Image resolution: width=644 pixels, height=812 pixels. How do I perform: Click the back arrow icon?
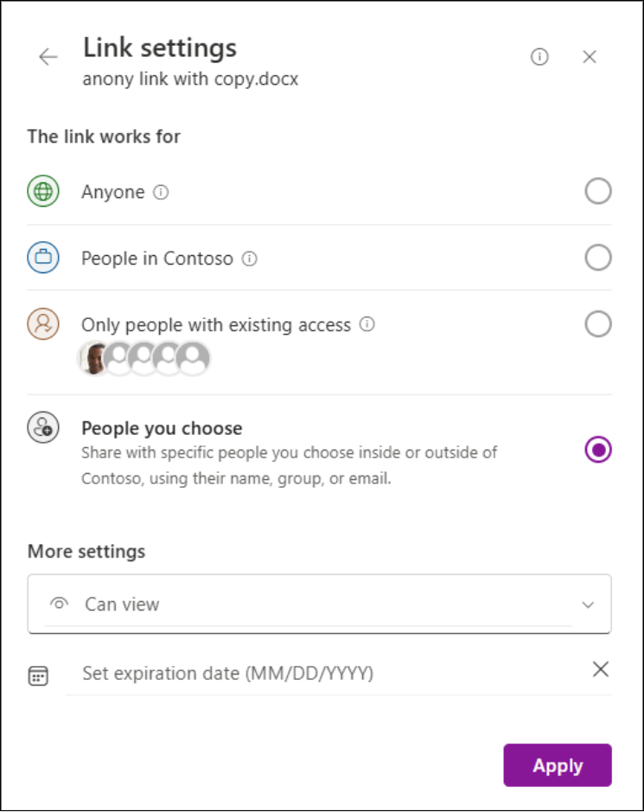tap(48, 57)
